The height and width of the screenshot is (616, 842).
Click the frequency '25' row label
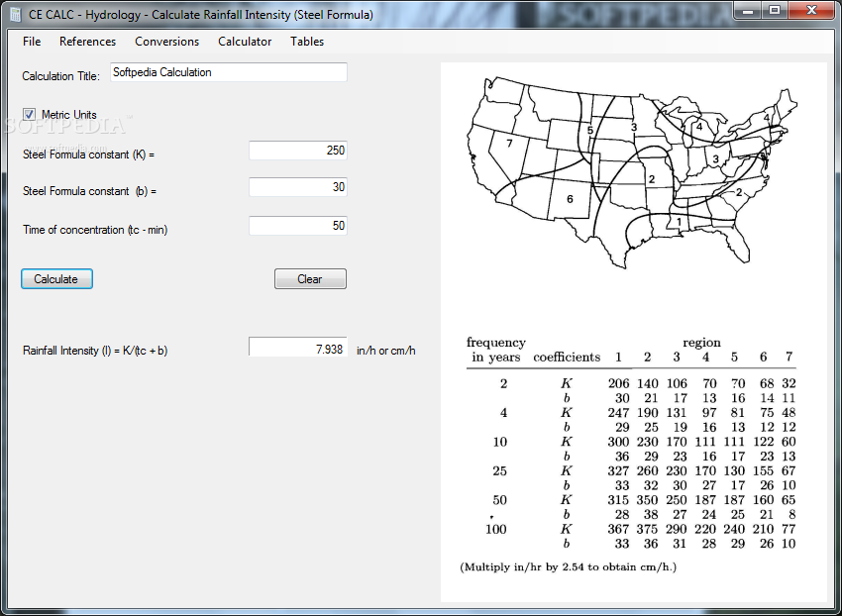pyautogui.click(x=500, y=471)
